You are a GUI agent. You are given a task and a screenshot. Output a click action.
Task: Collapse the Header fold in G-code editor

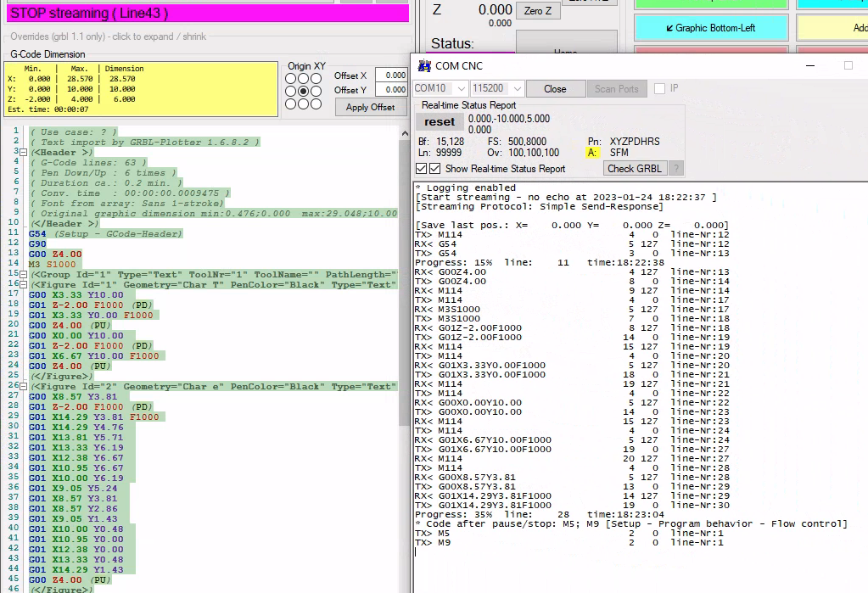[x=23, y=152]
